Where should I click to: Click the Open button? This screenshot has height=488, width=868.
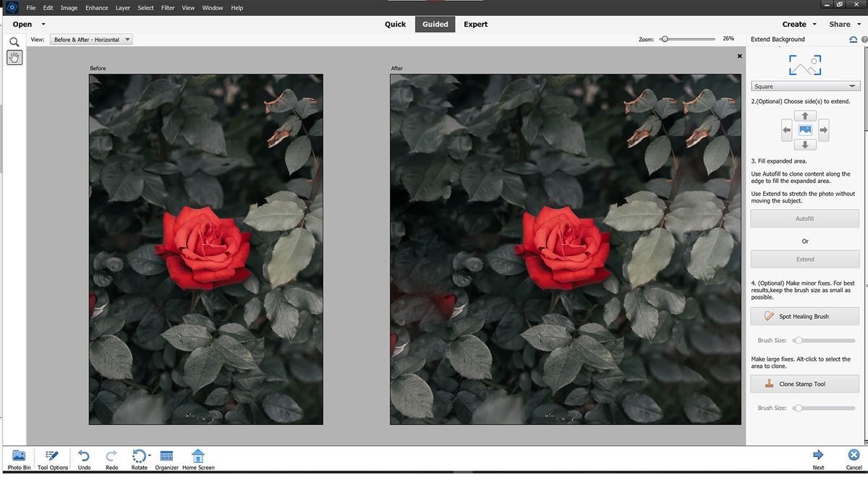pos(22,24)
